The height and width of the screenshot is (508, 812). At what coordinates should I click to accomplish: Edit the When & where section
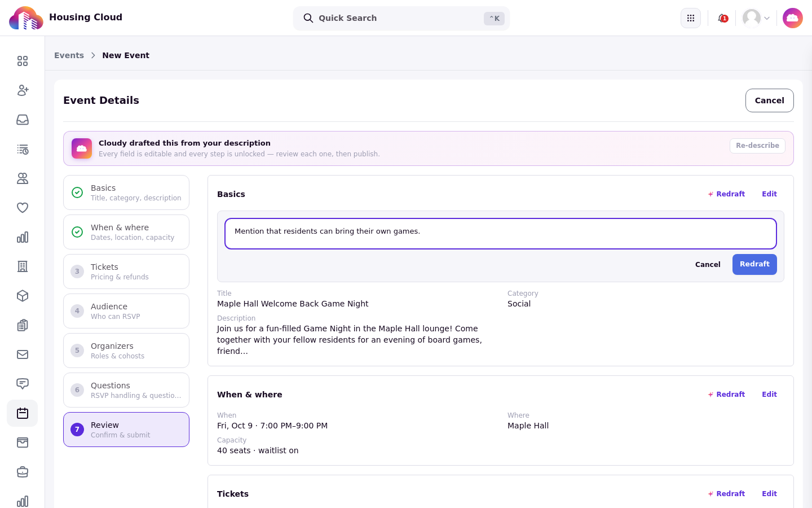(769, 395)
